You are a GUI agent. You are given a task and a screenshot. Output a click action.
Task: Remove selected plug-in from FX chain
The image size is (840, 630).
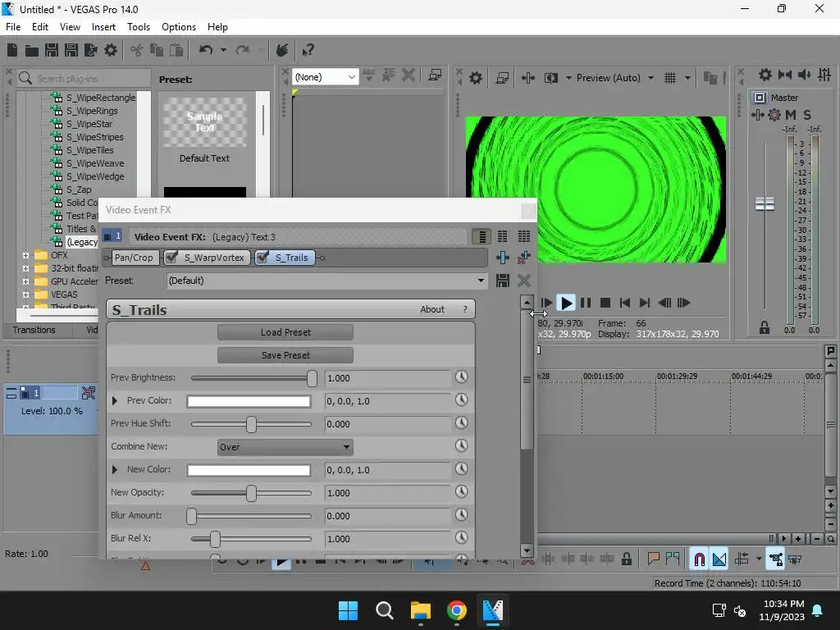coord(523,258)
